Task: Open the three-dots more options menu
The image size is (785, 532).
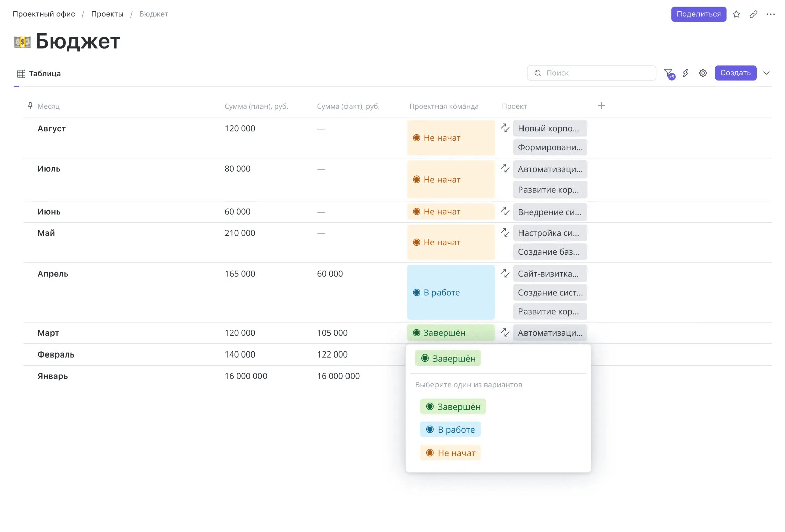Action: point(771,14)
